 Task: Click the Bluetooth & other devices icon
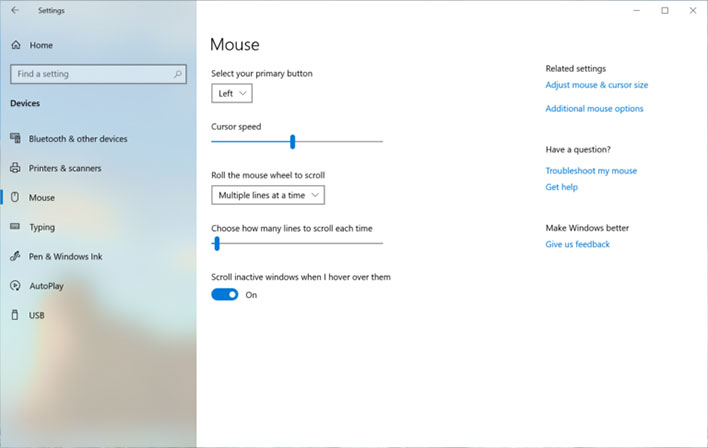pyautogui.click(x=15, y=138)
